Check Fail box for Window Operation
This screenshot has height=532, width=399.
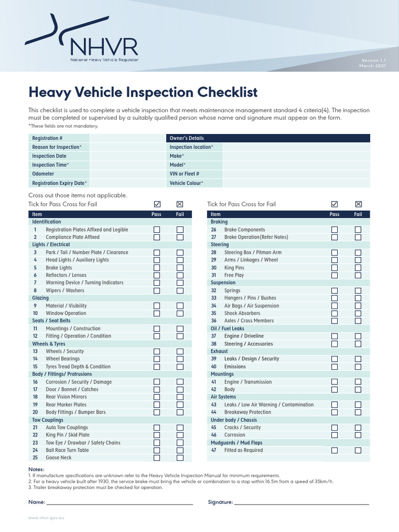(x=180, y=313)
